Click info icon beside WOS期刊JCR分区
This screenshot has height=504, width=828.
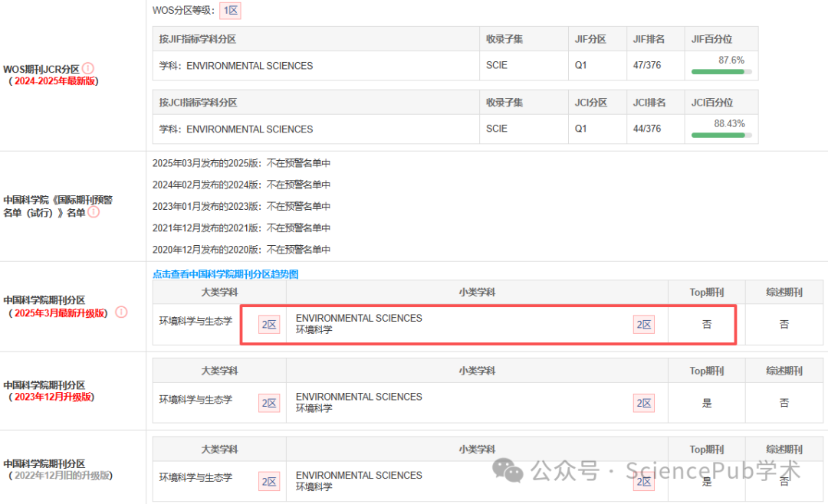(x=88, y=68)
